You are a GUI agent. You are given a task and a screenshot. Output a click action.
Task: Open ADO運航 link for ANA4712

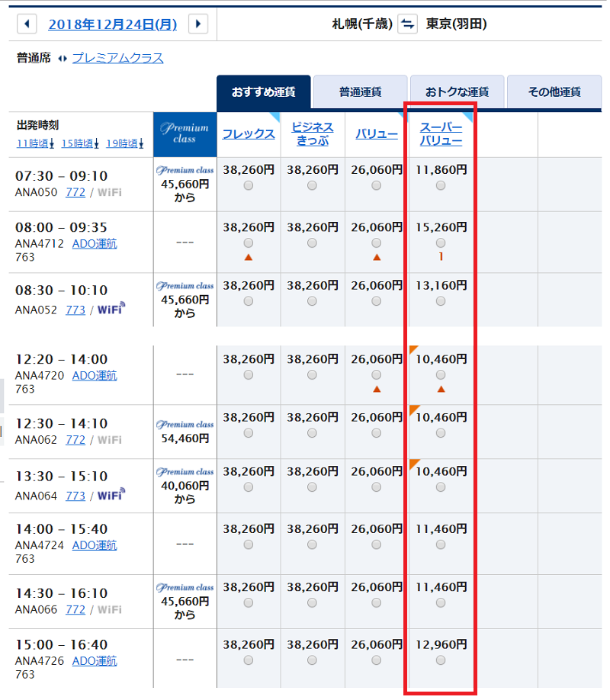click(95, 244)
